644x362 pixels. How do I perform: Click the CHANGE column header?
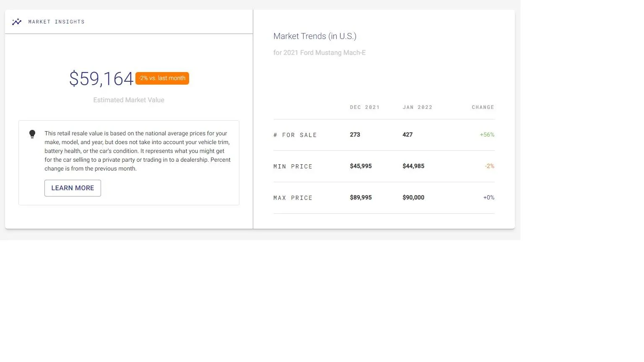tap(483, 107)
